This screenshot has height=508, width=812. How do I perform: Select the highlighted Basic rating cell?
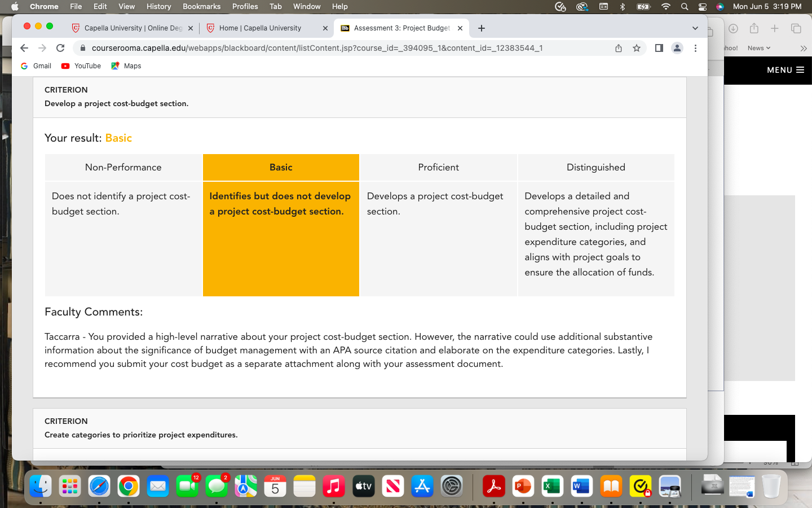tap(281, 225)
